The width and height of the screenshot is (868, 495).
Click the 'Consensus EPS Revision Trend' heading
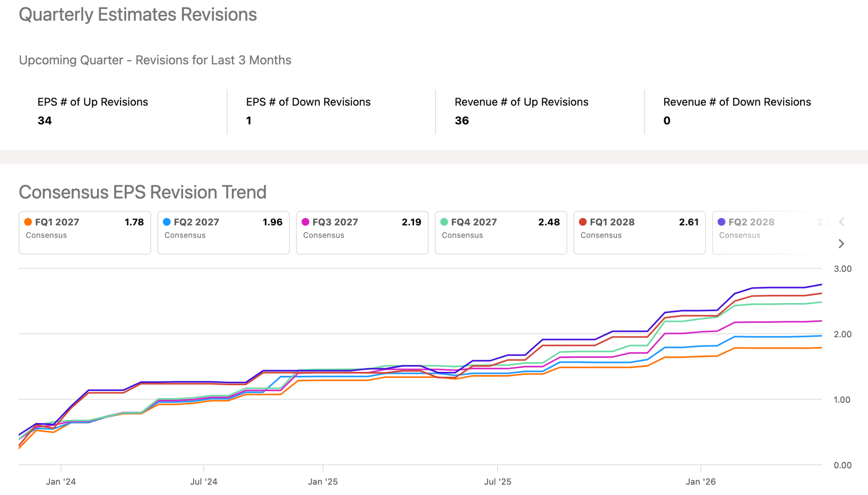click(x=142, y=192)
